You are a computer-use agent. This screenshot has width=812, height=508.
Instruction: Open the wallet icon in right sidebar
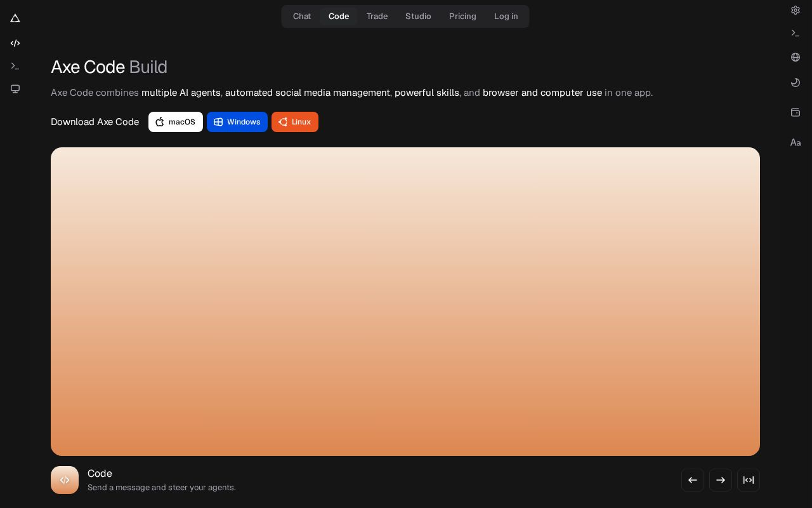pyautogui.click(x=796, y=112)
